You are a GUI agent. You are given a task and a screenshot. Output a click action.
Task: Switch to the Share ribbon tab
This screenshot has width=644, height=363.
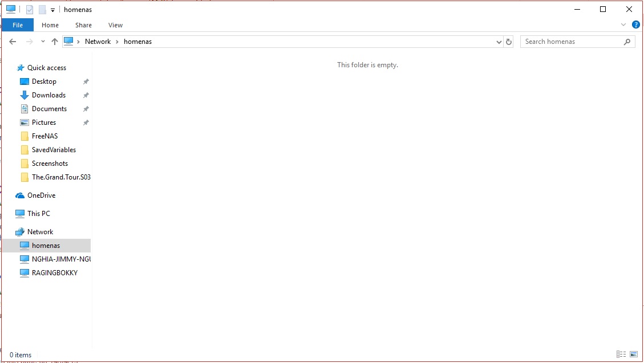(83, 25)
